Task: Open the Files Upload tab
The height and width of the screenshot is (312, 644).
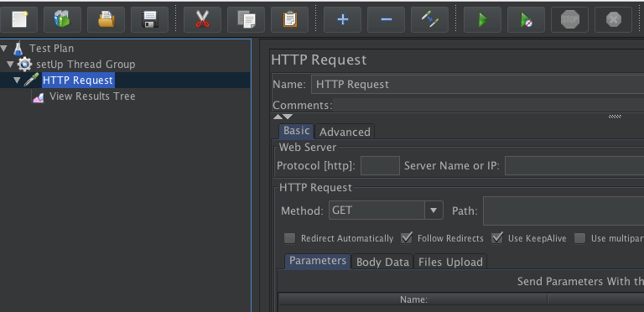Action: click(x=450, y=262)
